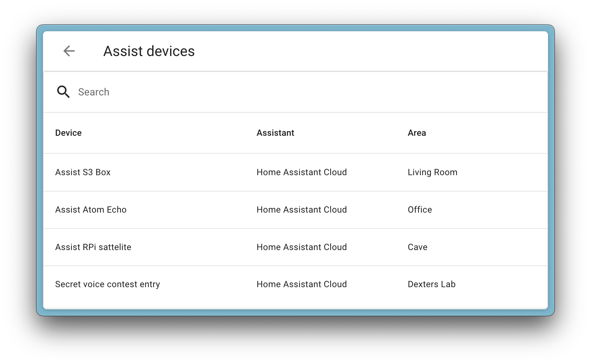Click the Office area label

coord(420,210)
